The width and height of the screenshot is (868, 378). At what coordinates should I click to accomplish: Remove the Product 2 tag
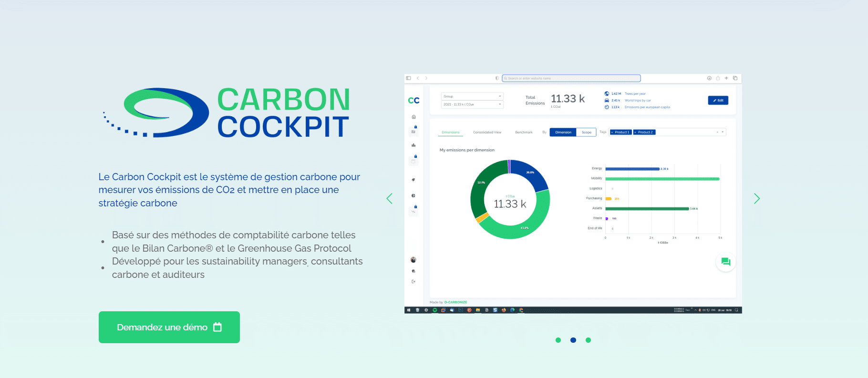[635, 132]
